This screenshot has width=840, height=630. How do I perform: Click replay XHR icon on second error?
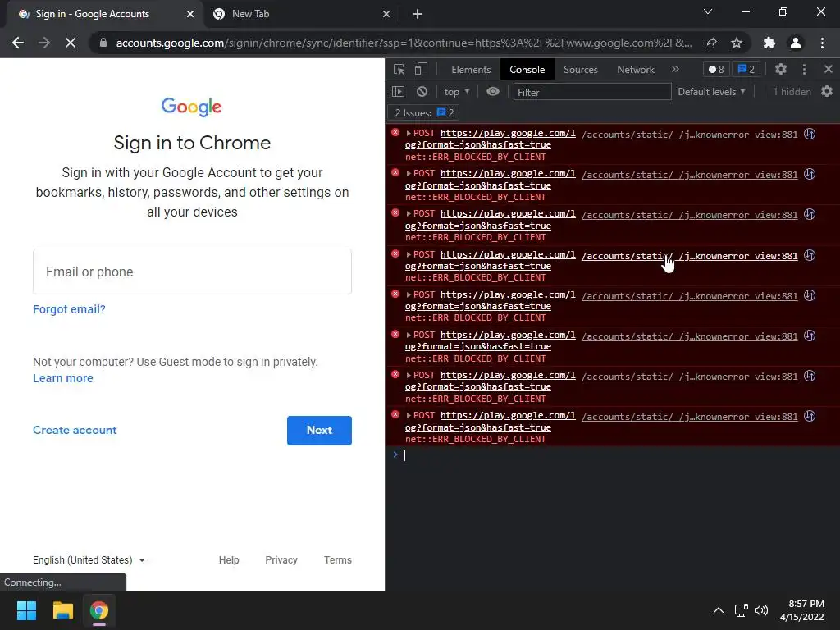point(810,174)
